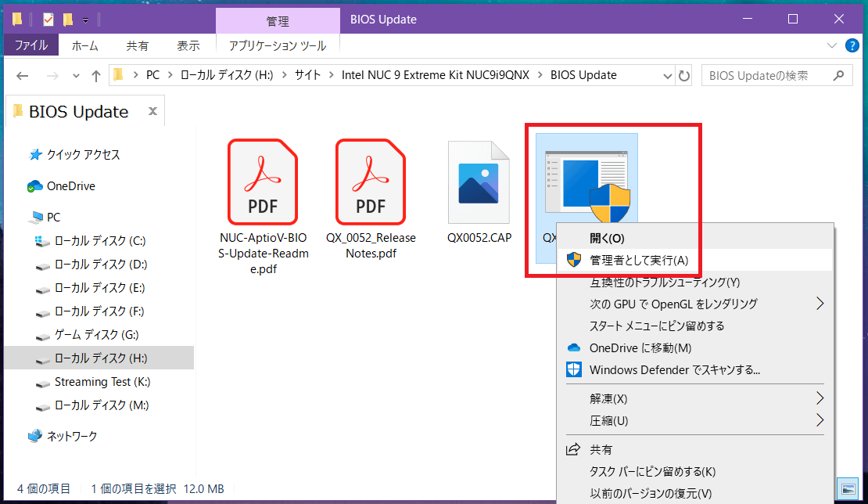This screenshot has height=504, width=868.
Task: Open クイック アクセス in navigation pane
Action: [x=83, y=154]
